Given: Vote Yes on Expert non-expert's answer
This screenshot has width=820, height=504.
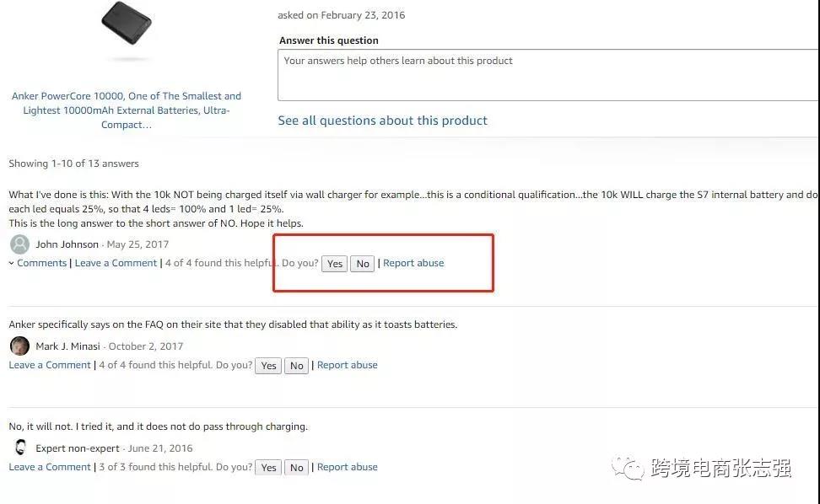Looking at the screenshot, I should tap(268, 468).
